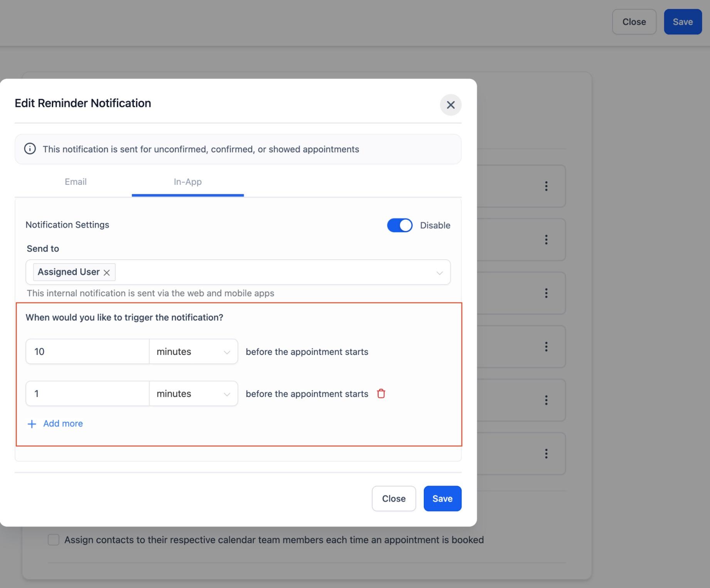The width and height of the screenshot is (710, 588).
Task: Click the input field containing 10
Action: [88, 351]
